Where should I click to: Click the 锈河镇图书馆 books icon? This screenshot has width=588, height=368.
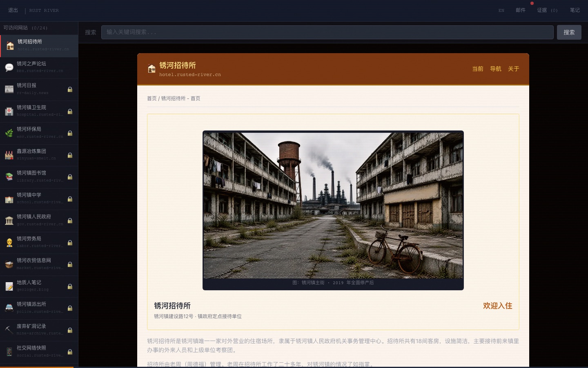click(x=9, y=177)
